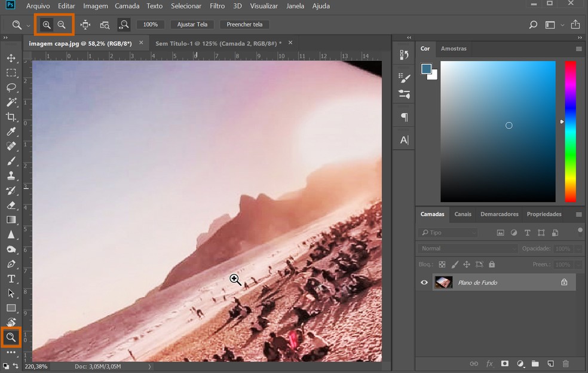Click the Ajustar Tela button
The image size is (588, 373).
(x=192, y=25)
